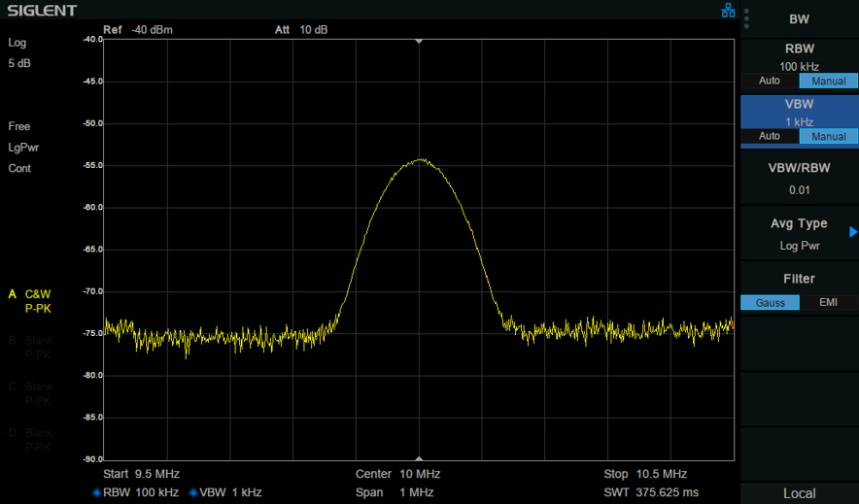Click the blue diamond next to RBW

pos(97,492)
